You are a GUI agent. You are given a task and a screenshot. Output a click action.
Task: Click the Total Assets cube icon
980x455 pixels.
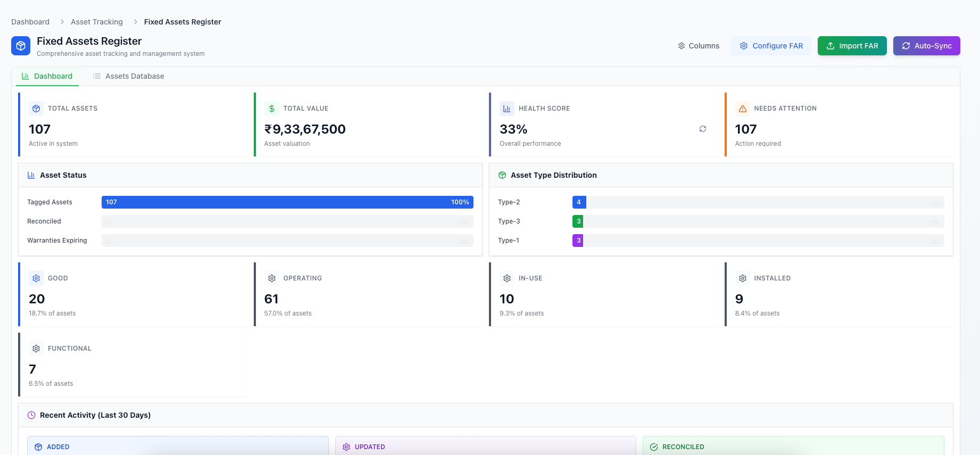pos(36,109)
